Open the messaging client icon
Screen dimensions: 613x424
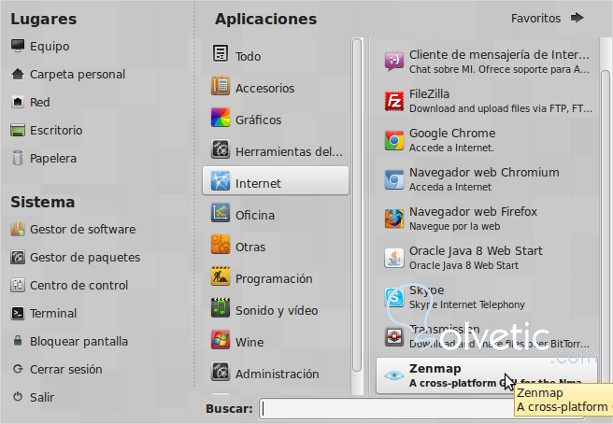pyautogui.click(x=394, y=62)
